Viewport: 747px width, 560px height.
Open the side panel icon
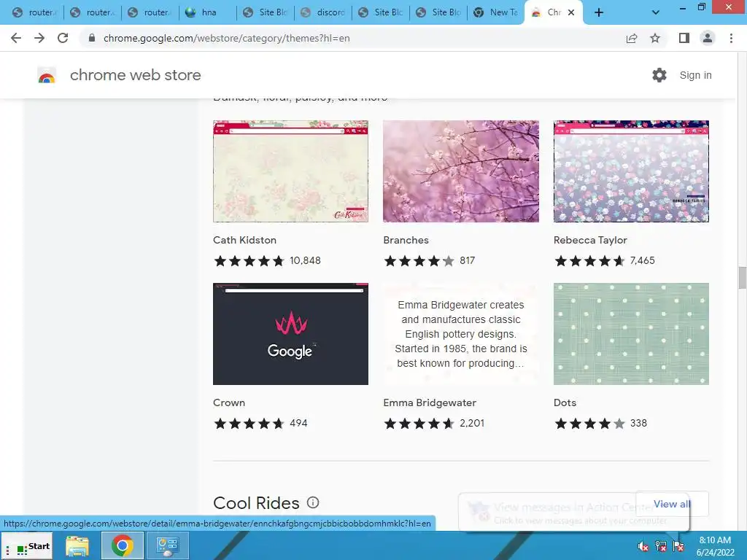coord(684,38)
